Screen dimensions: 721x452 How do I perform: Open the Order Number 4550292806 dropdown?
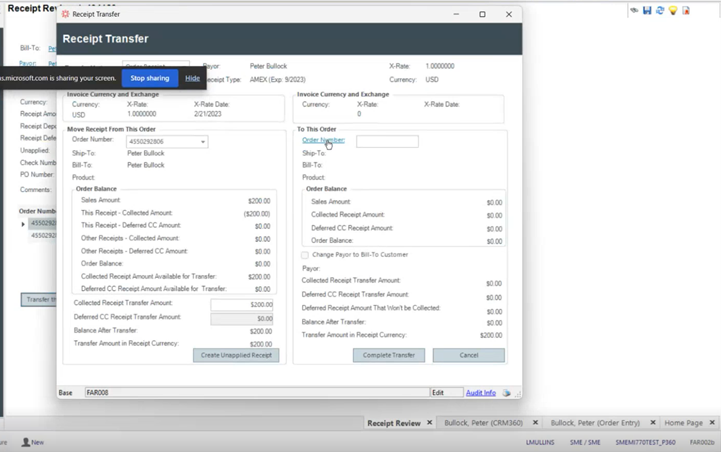click(203, 142)
